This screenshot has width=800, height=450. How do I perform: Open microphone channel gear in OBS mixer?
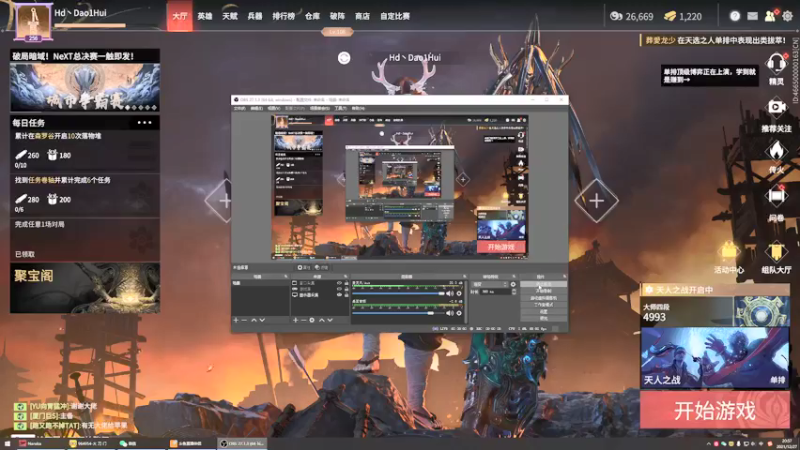459,293
